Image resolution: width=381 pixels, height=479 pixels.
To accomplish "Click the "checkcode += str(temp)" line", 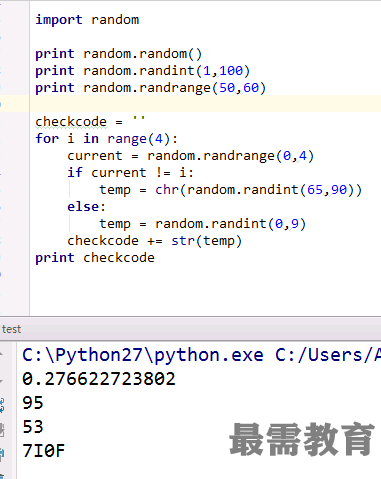I will [x=154, y=241].
